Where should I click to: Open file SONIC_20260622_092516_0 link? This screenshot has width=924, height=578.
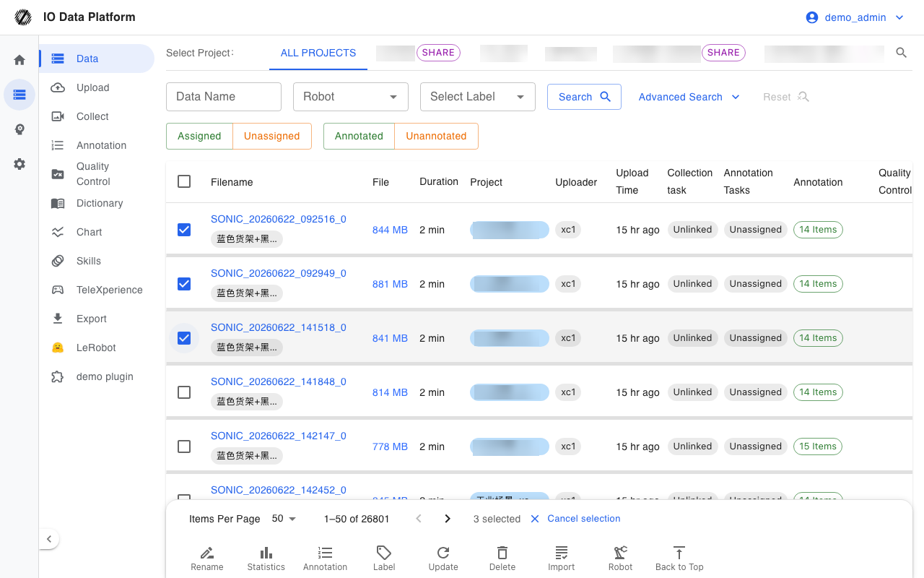coord(279,219)
